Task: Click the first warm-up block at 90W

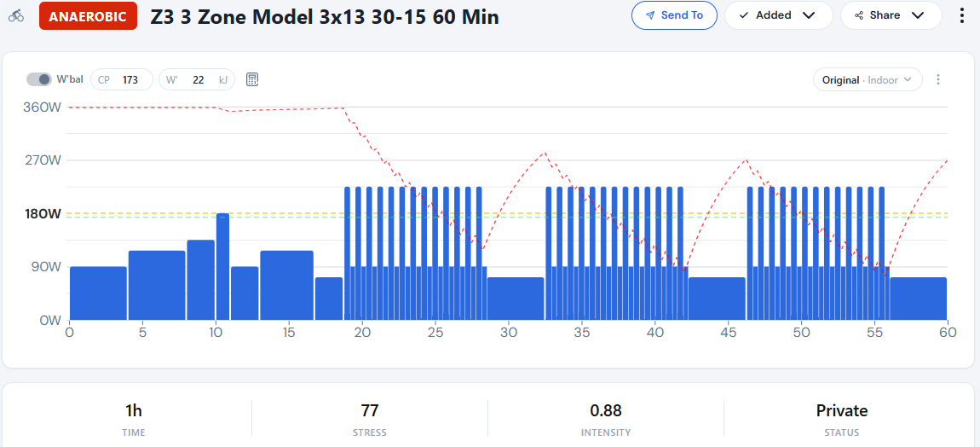Action: tap(98, 293)
